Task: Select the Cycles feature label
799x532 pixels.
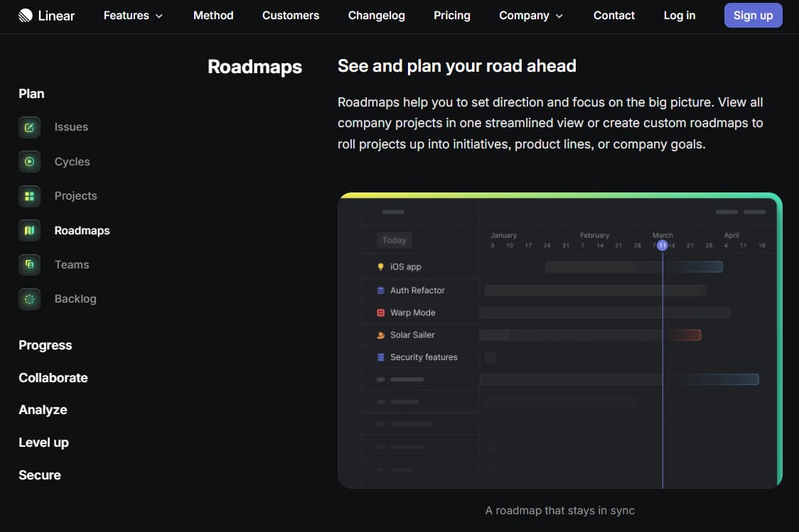Action: click(73, 161)
